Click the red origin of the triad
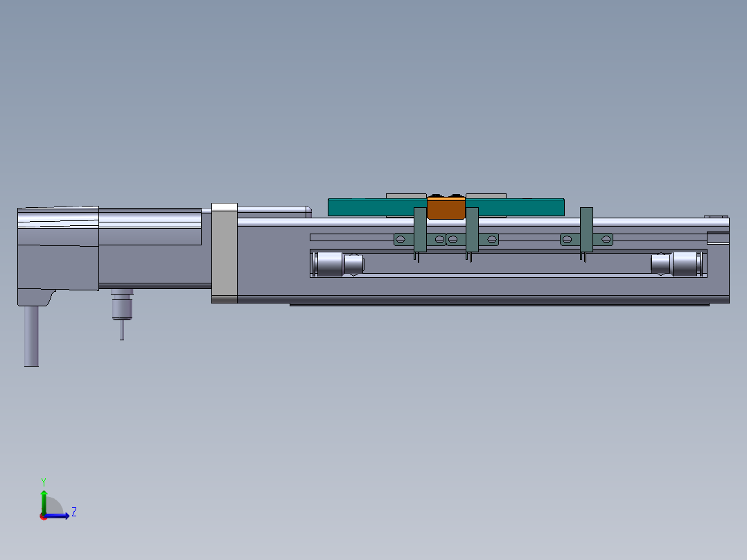747x560 pixels. click(x=43, y=516)
